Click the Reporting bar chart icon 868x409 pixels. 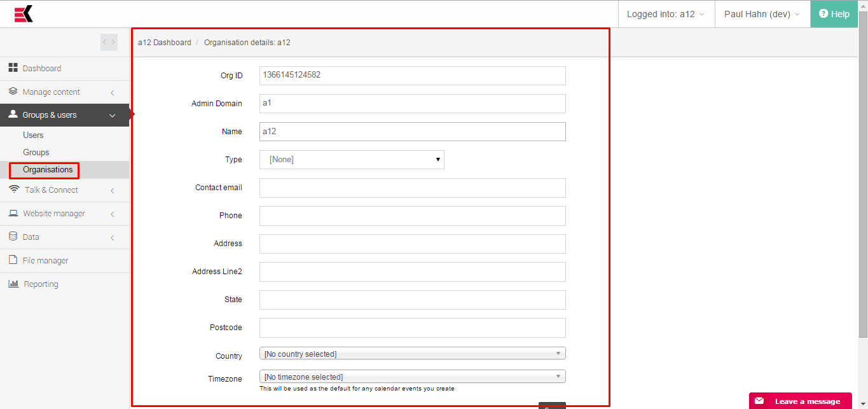13,284
